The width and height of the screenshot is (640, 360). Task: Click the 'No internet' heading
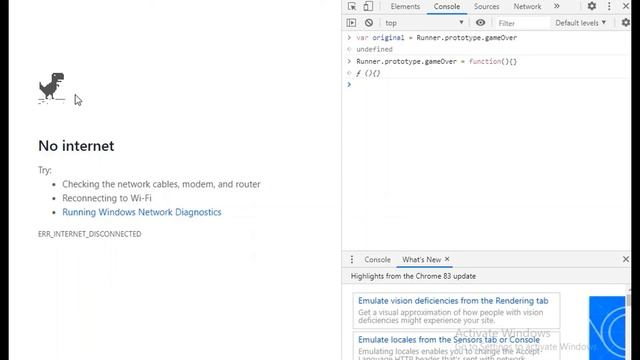(76, 146)
